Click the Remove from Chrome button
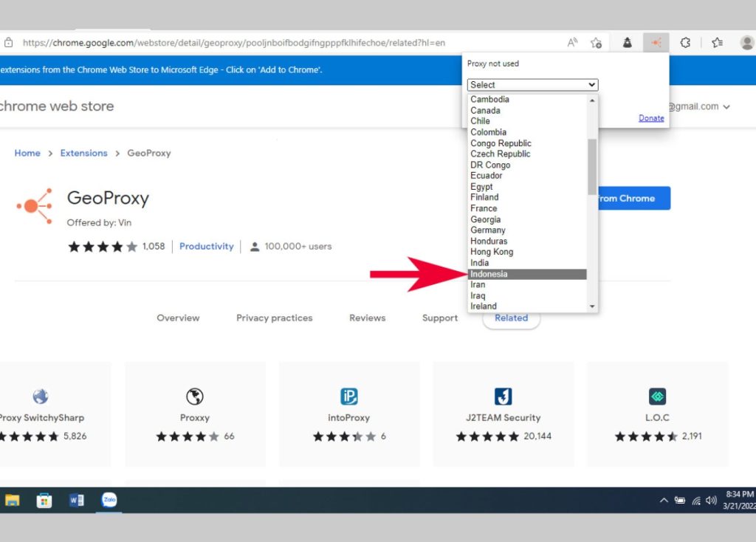Image resolution: width=756 pixels, height=542 pixels. (x=634, y=198)
